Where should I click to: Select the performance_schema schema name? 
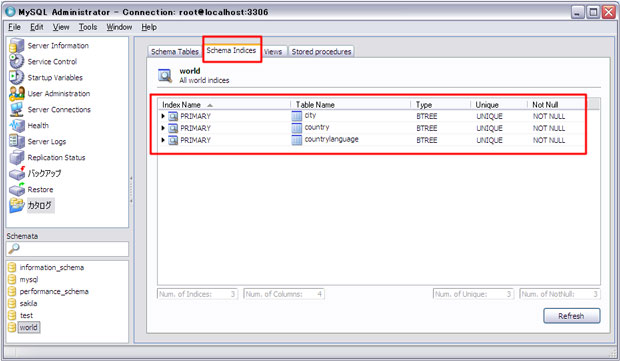[x=54, y=291]
